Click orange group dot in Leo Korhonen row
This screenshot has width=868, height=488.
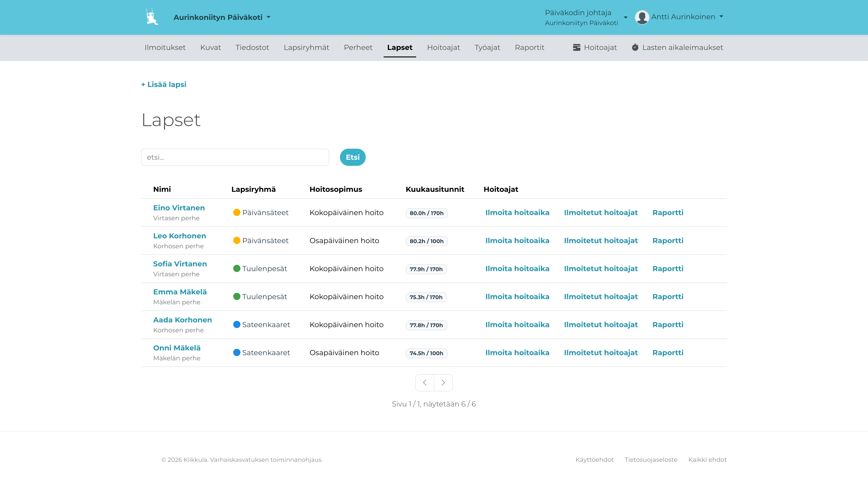pyautogui.click(x=237, y=240)
